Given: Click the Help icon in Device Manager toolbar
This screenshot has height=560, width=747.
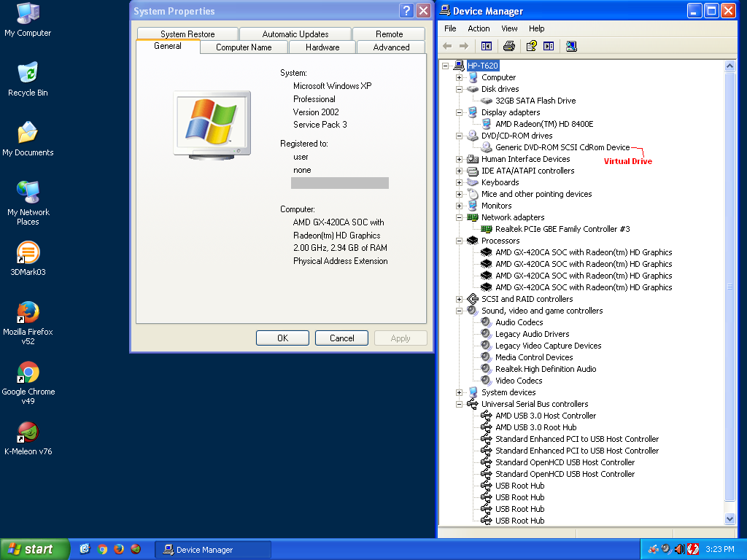Looking at the screenshot, I should click(532, 46).
